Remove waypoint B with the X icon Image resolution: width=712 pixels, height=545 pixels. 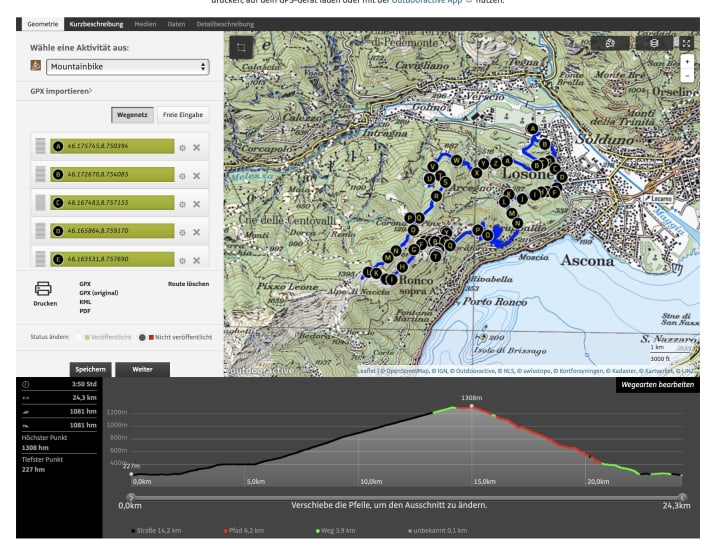pos(196,175)
